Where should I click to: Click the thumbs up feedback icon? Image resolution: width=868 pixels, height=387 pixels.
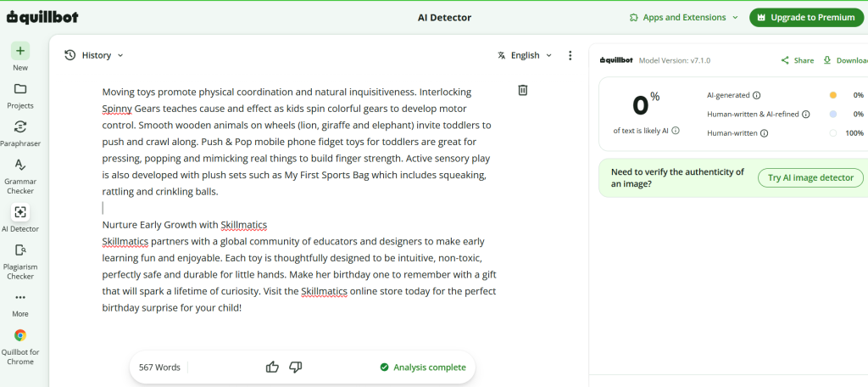[x=272, y=367]
